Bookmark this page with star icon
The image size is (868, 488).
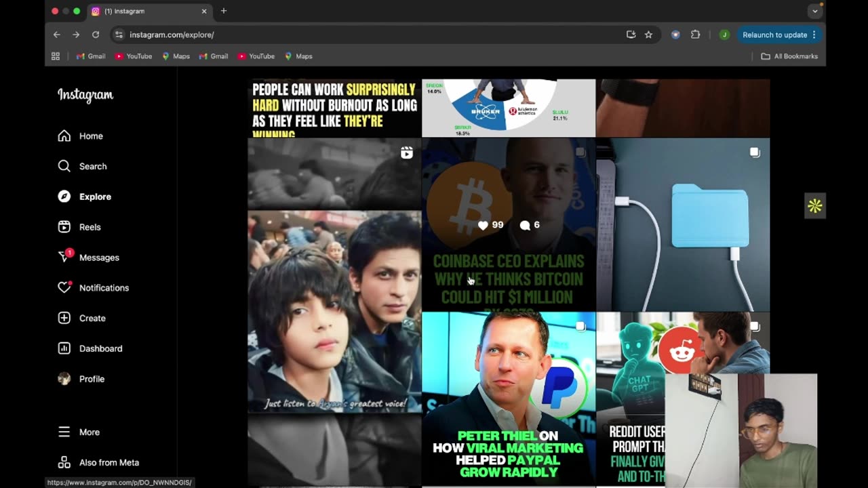point(648,35)
